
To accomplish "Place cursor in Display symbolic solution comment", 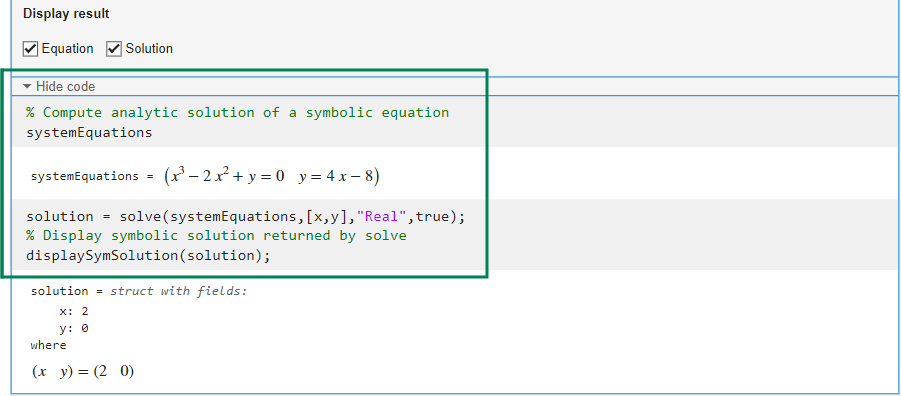I will (216, 236).
